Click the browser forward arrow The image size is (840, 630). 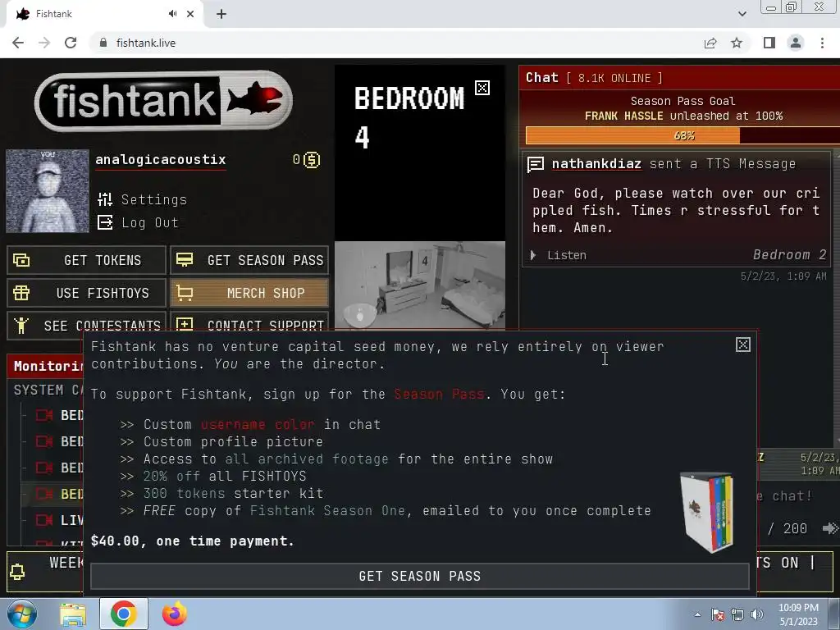coord(44,43)
